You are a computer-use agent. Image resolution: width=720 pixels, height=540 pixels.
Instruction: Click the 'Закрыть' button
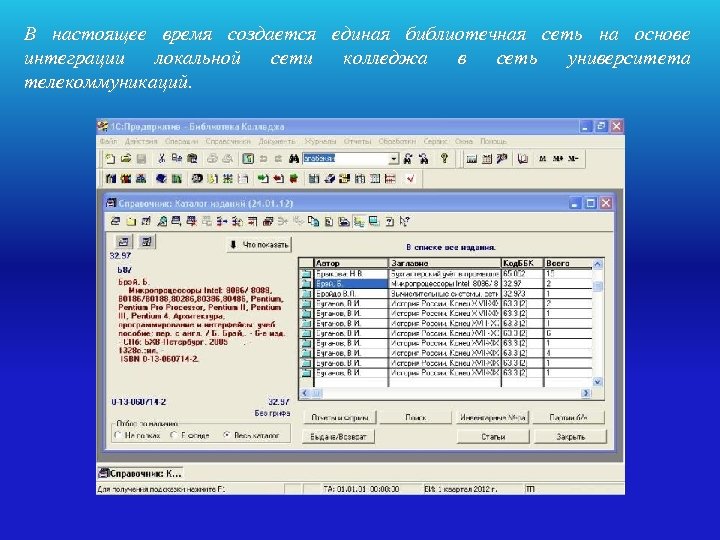pyautogui.click(x=570, y=436)
